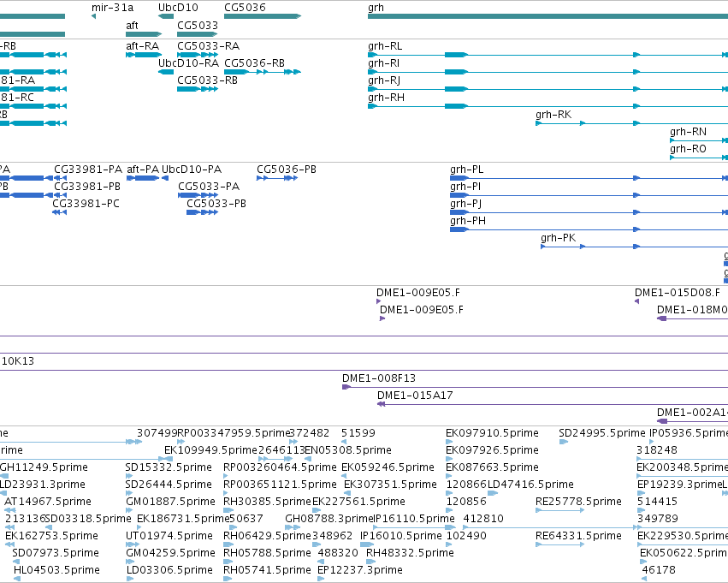Click EST EK109949.5prime
728x583 pixels.
[210, 450]
